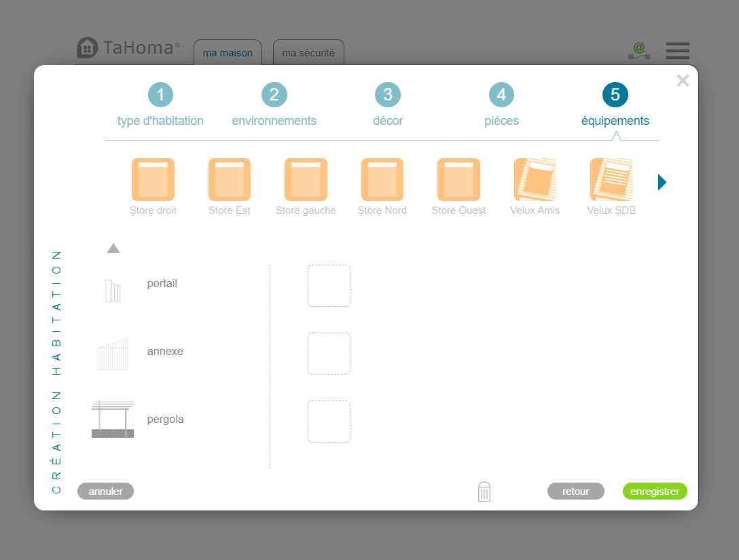
Task: Click the annuler button
Action: (x=105, y=491)
